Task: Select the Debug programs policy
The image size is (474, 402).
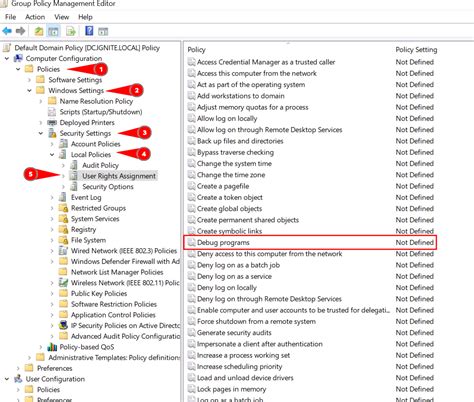Action: 223,242
